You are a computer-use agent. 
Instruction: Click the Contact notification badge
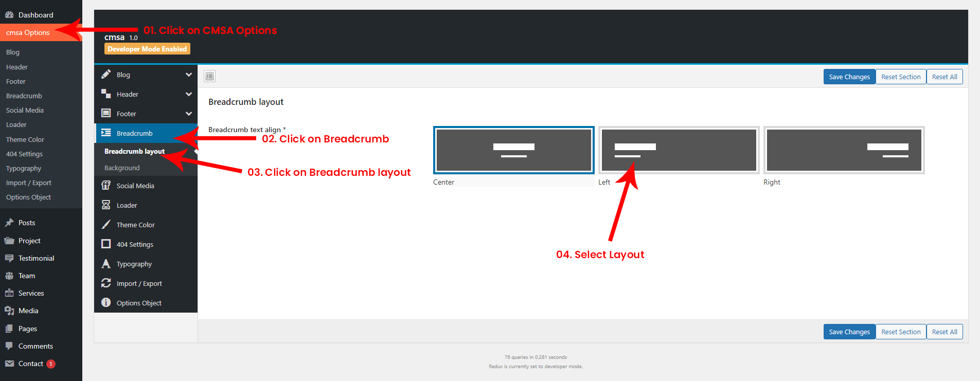[x=51, y=364]
